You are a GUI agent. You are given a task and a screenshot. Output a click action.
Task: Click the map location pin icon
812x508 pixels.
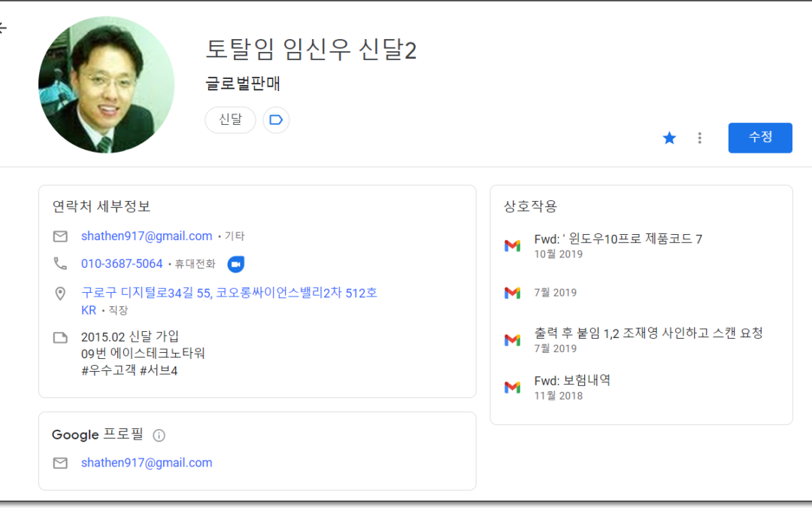[60, 294]
